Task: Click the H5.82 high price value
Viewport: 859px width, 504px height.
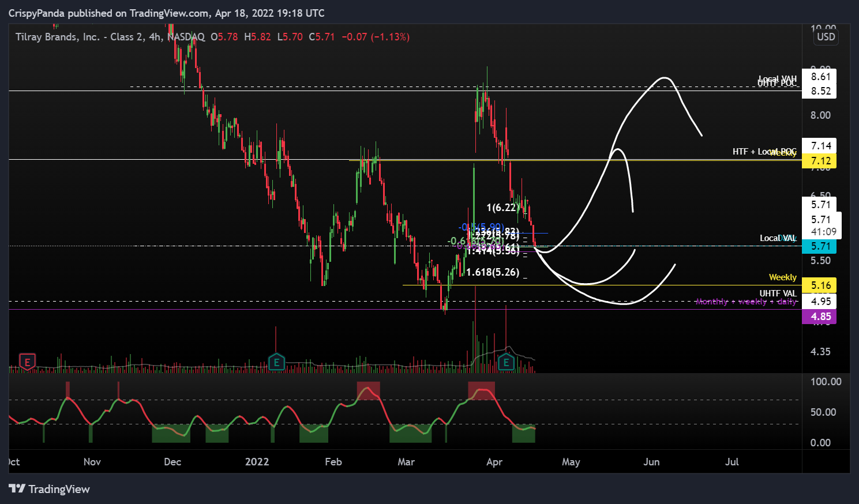Action: (x=257, y=37)
